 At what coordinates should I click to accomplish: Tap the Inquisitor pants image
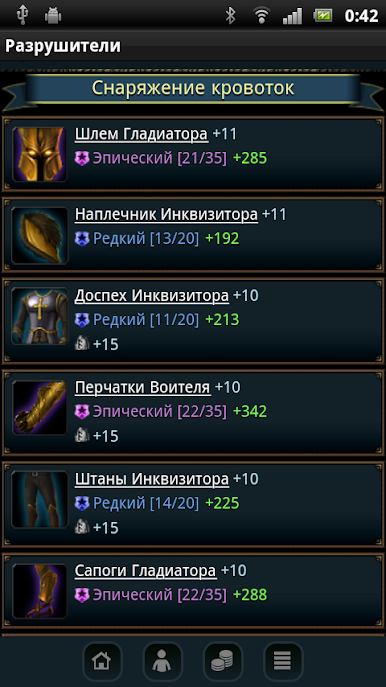(39, 499)
